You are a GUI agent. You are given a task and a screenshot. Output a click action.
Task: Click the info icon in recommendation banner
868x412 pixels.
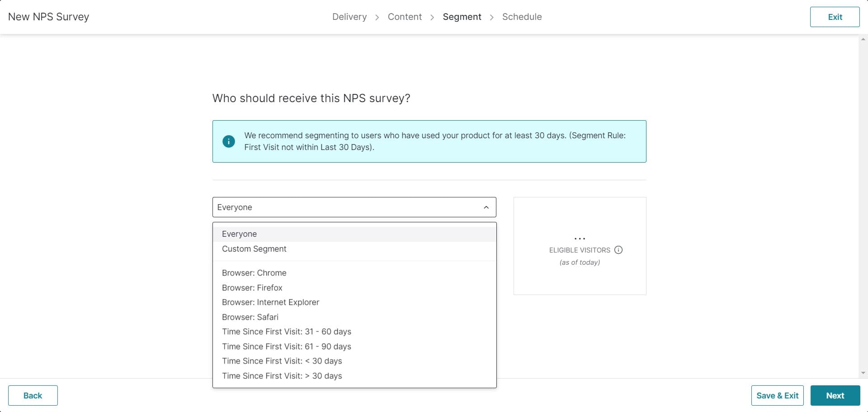(229, 141)
